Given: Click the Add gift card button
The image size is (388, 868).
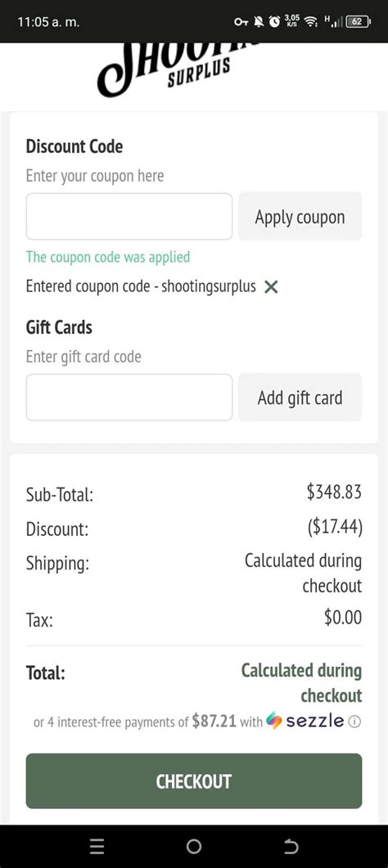Looking at the screenshot, I should (300, 398).
